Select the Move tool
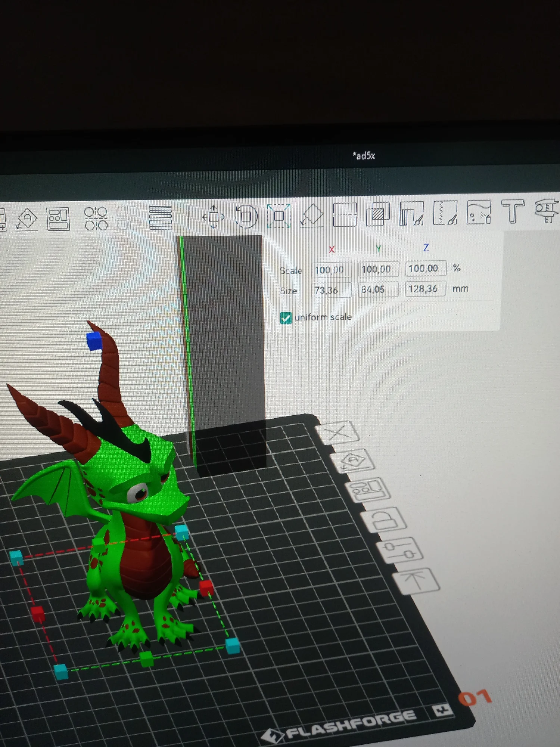The width and height of the screenshot is (560, 747). [x=214, y=217]
